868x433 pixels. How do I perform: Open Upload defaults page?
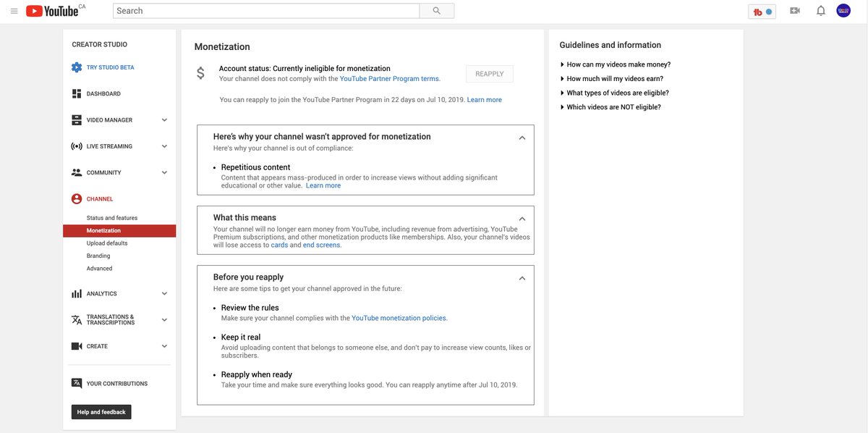pyautogui.click(x=107, y=243)
